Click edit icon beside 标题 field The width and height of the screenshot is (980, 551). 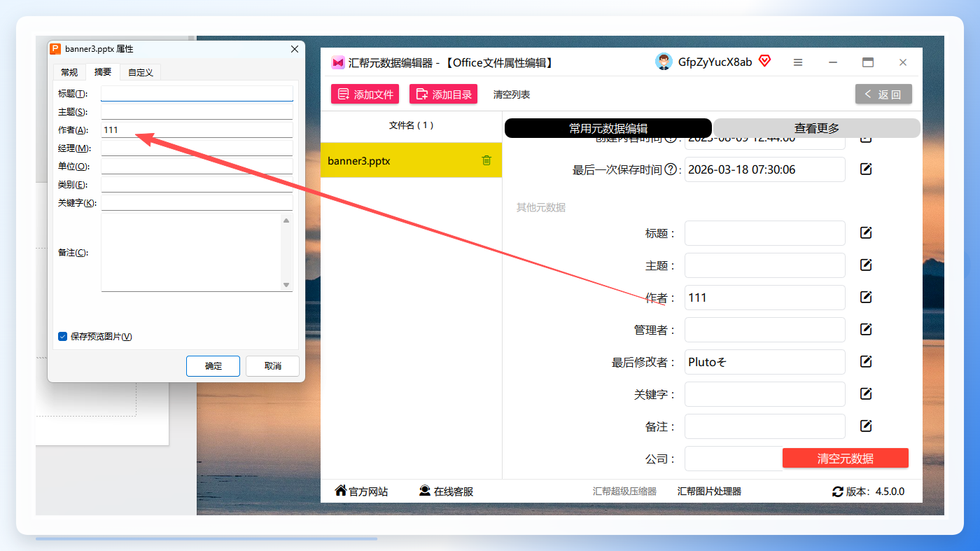[866, 232]
